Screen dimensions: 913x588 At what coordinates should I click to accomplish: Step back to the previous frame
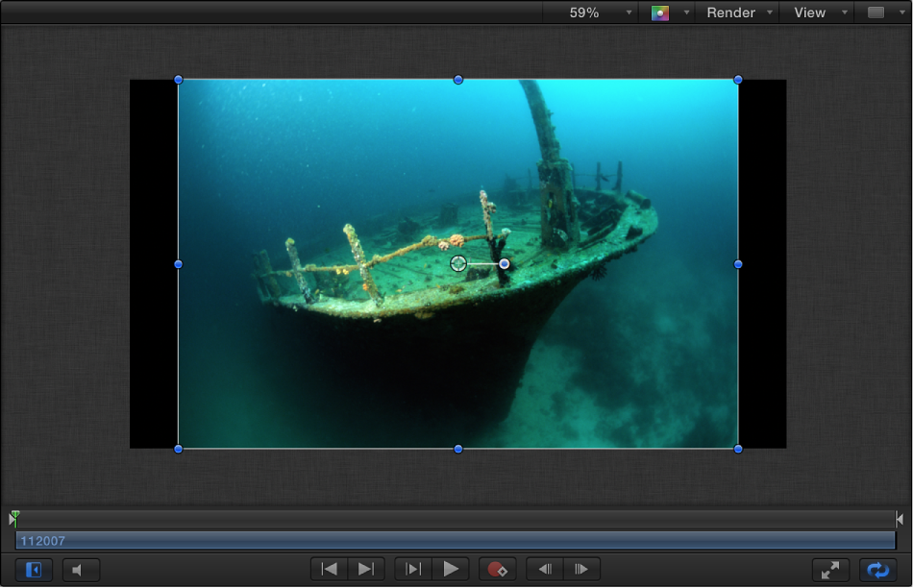pyautogui.click(x=544, y=569)
